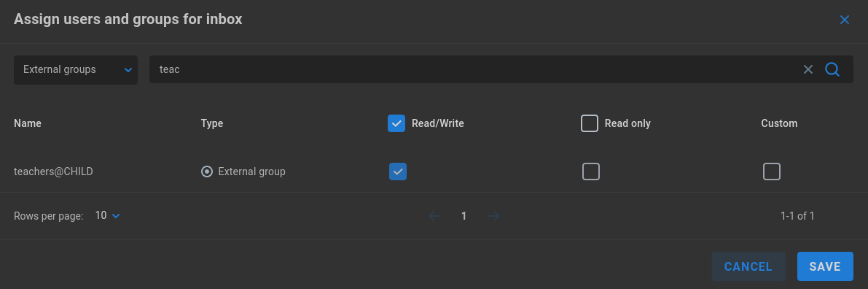868x289 pixels.
Task: Cancel the assignment dialog
Action: point(748,266)
